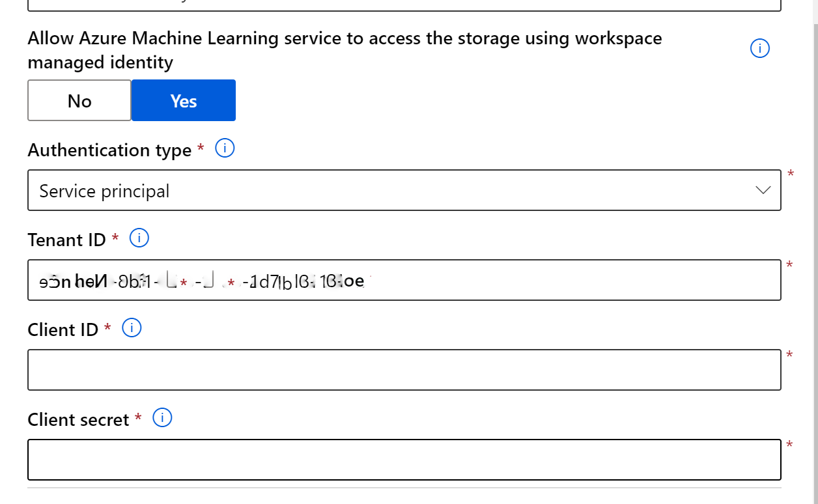Focus the Tenant ID input field
Screen dimensions: 818x504
click(x=404, y=280)
